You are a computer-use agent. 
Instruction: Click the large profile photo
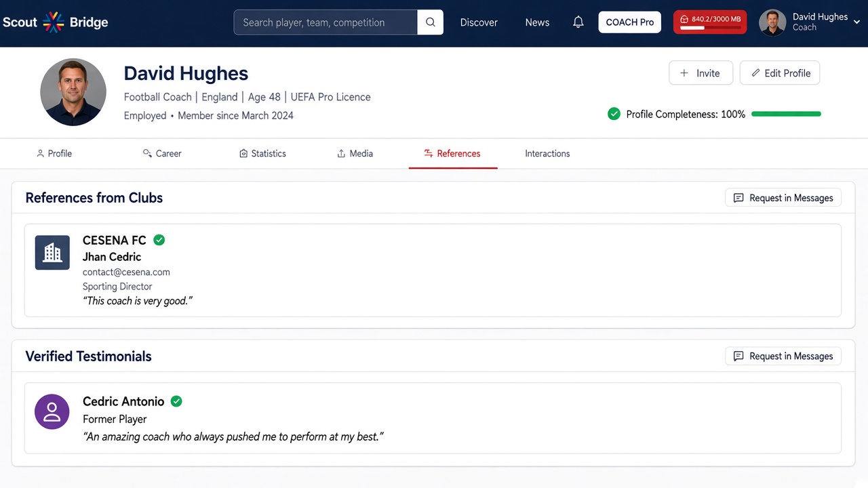(73, 91)
